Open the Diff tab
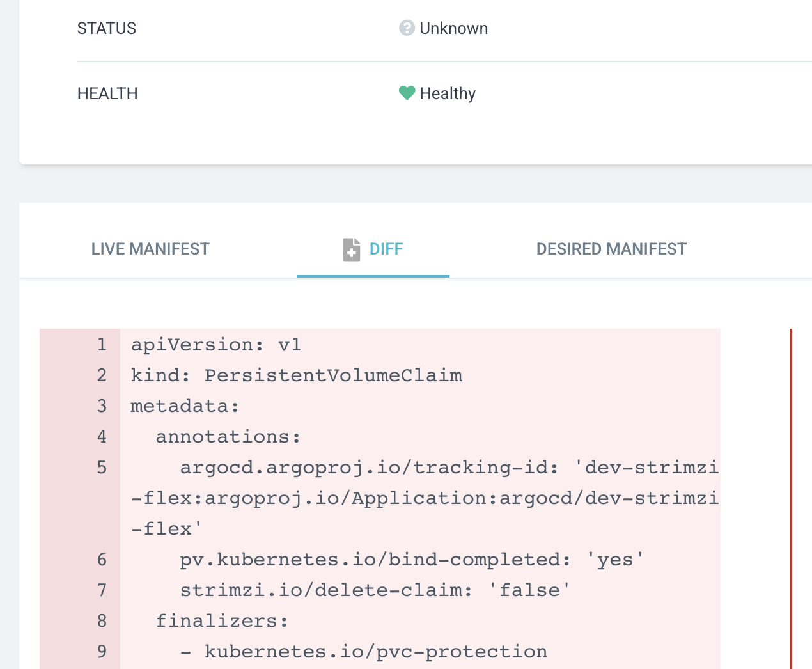812x669 pixels. coord(373,249)
